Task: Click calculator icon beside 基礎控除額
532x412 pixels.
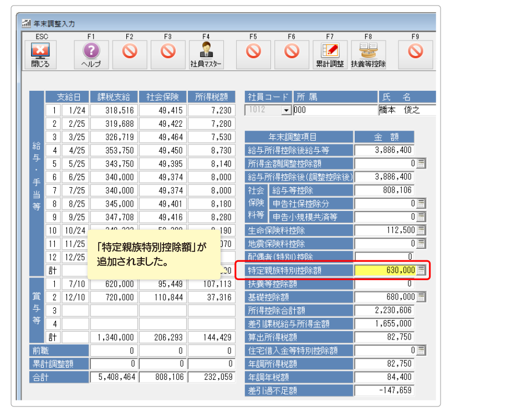Action: coord(421,297)
